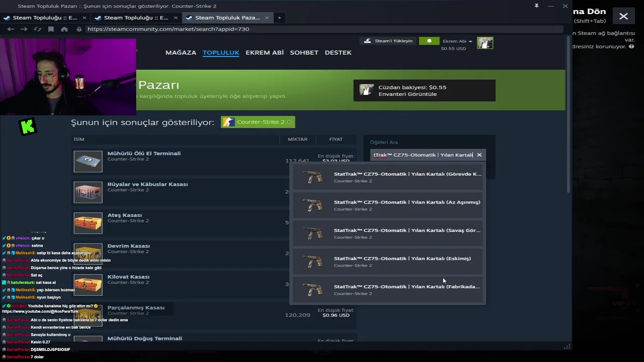Image resolution: width=644 pixels, height=362 pixels.
Task: Click the Kilovat Kasası case image
Action: coord(88,285)
